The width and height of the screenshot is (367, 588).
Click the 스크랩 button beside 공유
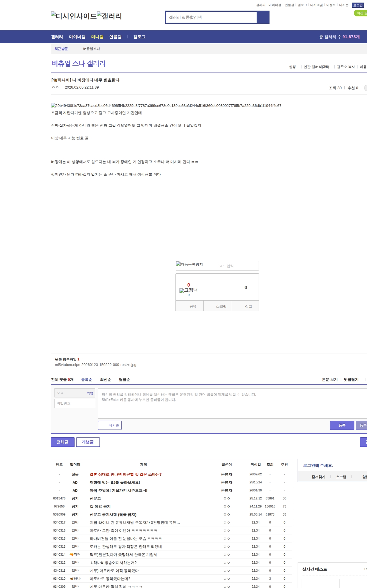(217, 306)
